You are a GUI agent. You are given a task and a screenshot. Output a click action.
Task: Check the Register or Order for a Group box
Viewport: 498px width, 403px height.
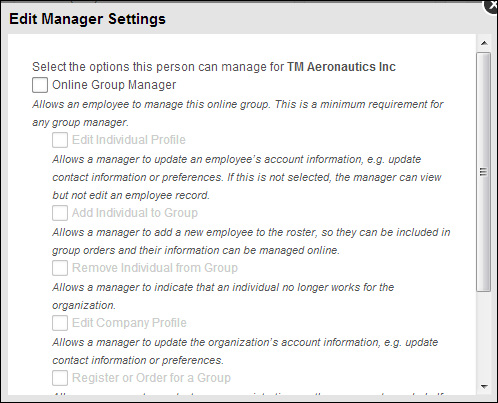(x=60, y=378)
